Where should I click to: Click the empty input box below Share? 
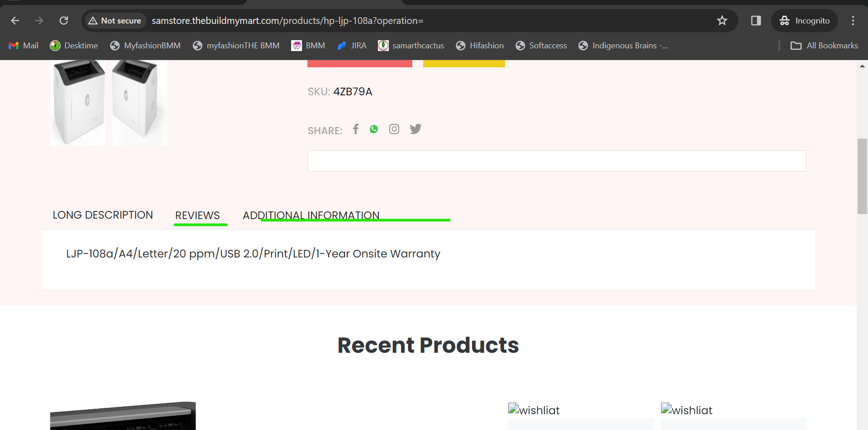click(x=557, y=161)
